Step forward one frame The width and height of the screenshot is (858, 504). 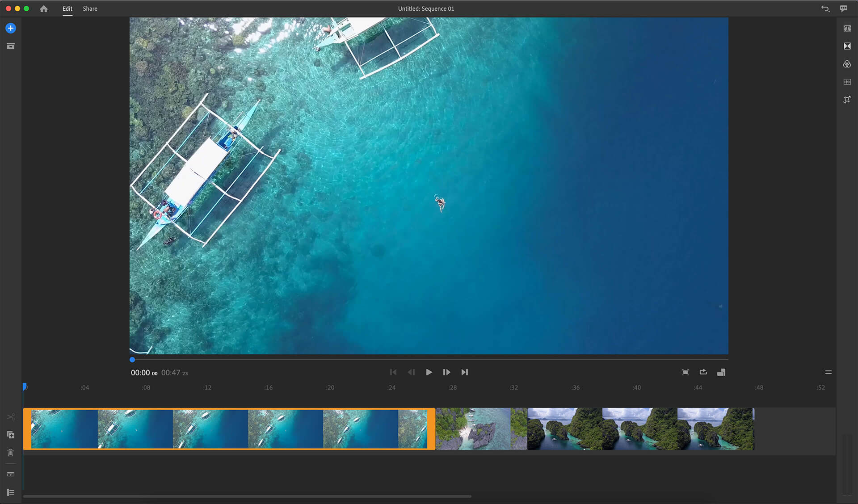446,372
